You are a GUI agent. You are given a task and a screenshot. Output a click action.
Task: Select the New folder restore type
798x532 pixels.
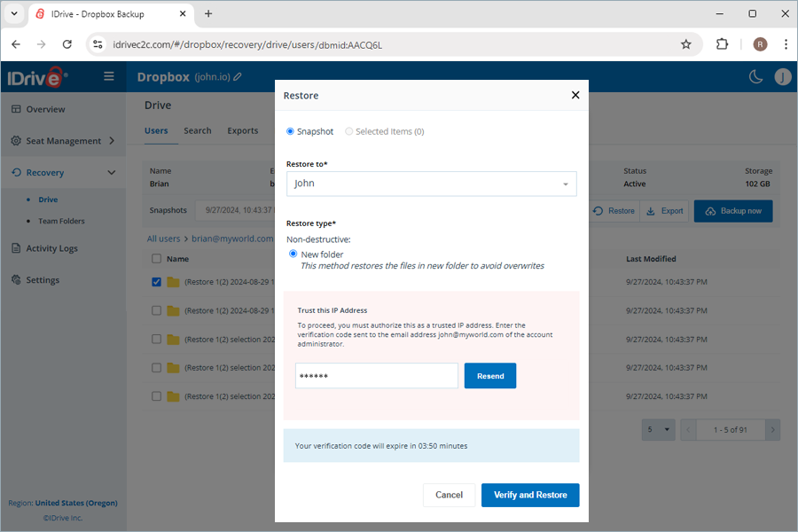(293, 254)
